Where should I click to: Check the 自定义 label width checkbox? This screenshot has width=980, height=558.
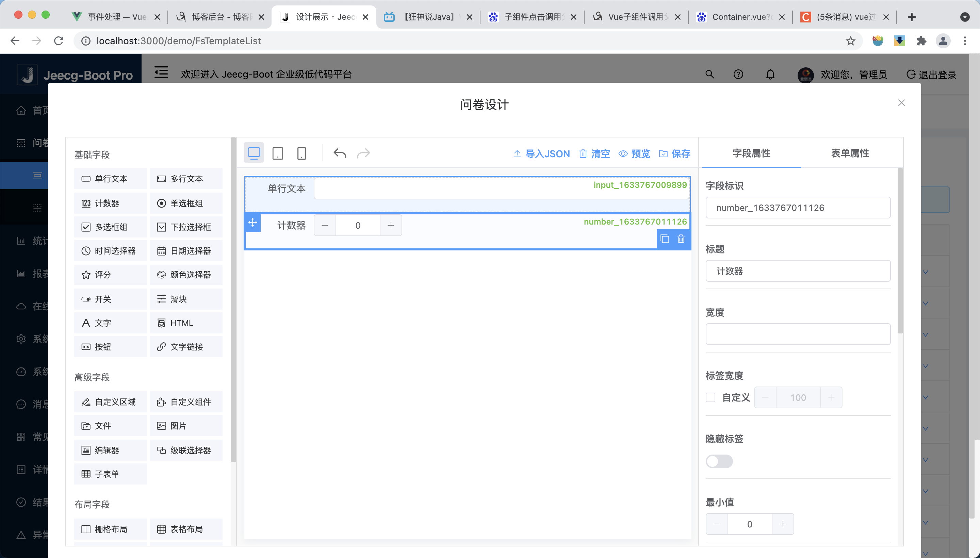(710, 397)
